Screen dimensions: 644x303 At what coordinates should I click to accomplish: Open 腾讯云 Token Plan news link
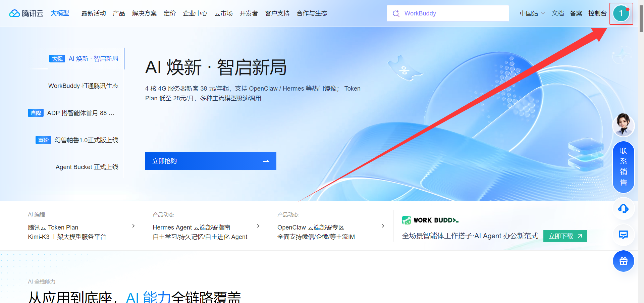pos(53,228)
